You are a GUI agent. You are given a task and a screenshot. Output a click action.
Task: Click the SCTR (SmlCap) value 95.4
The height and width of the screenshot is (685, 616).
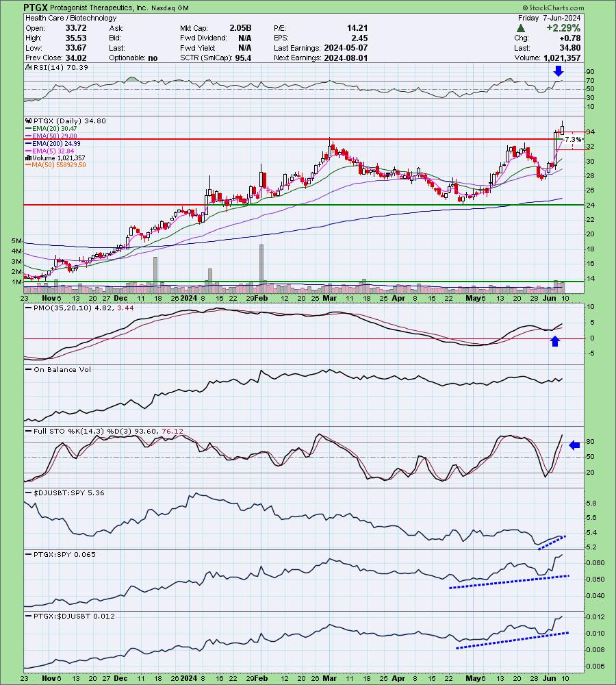(243, 58)
